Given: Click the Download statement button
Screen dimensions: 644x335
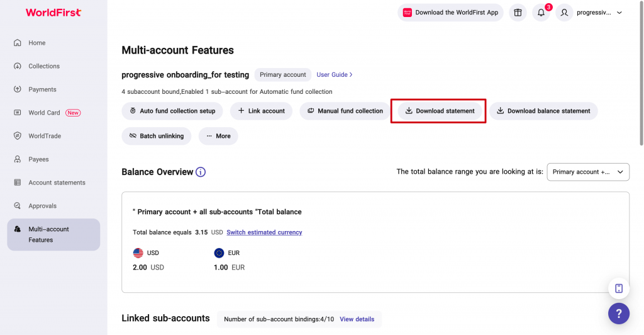Looking at the screenshot, I should click(x=440, y=111).
